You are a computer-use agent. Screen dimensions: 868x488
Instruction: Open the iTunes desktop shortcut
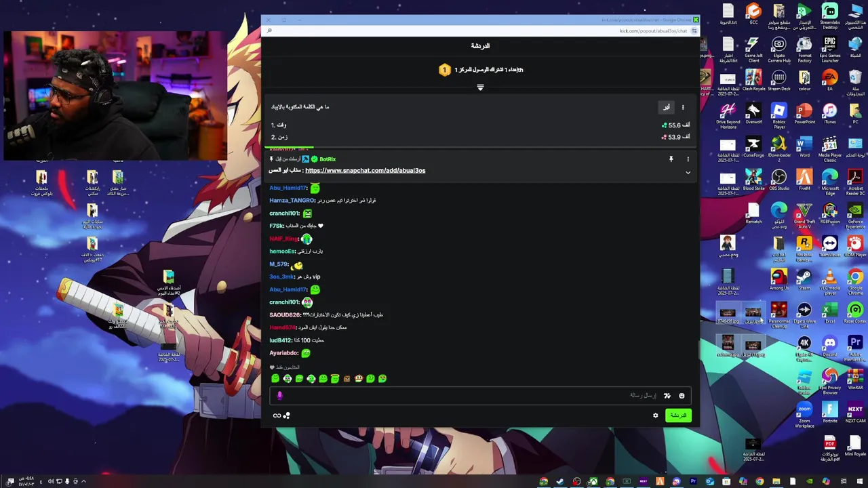pyautogui.click(x=829, y=113)
